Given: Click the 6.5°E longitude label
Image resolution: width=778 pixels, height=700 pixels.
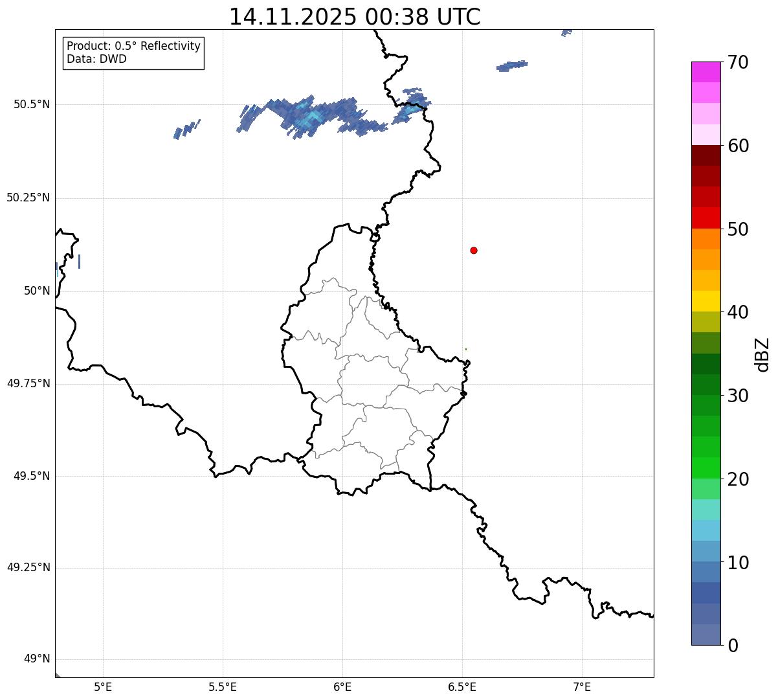Looking at the screenshot, I should click(462, 687).
